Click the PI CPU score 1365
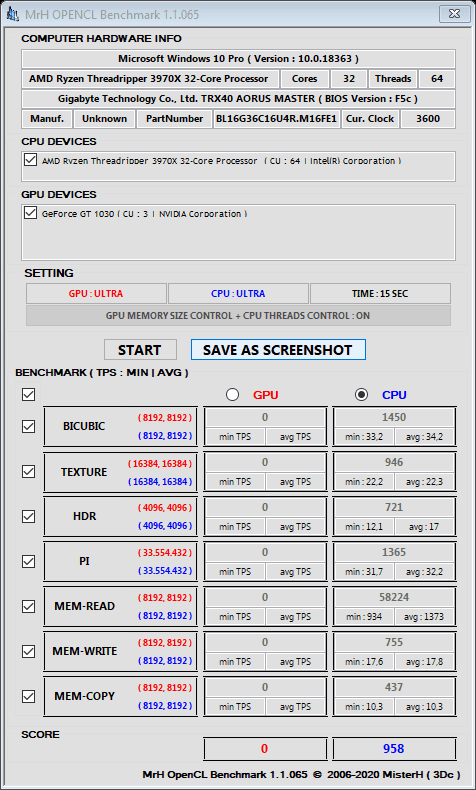 (394, 552)
